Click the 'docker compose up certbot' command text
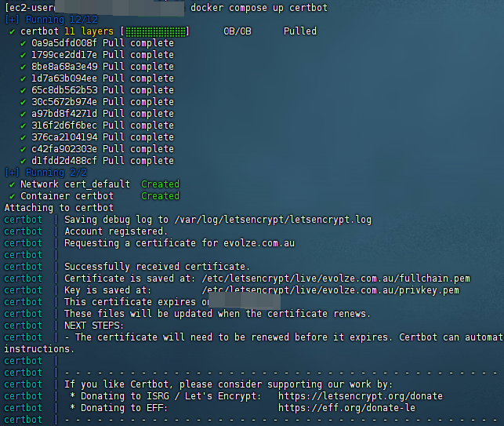The height and width of the screenshot is (426, 504). [x=259, y=8]
